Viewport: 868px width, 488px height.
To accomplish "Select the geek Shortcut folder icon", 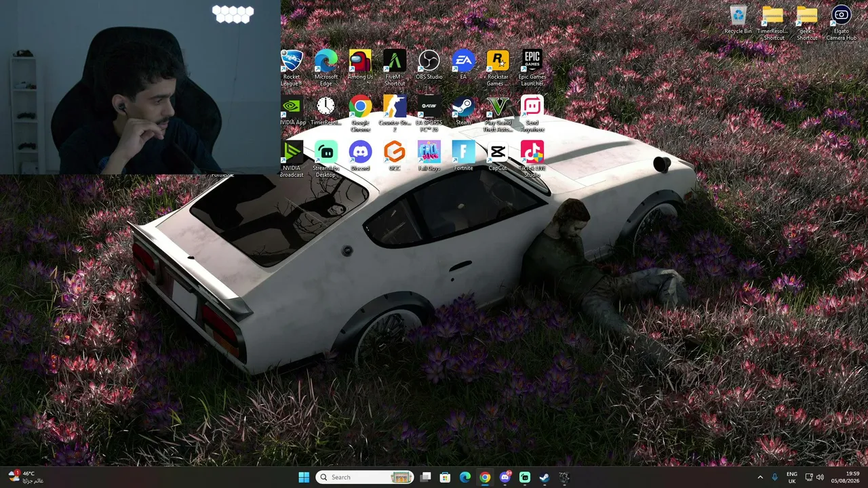I will point(807,22).
